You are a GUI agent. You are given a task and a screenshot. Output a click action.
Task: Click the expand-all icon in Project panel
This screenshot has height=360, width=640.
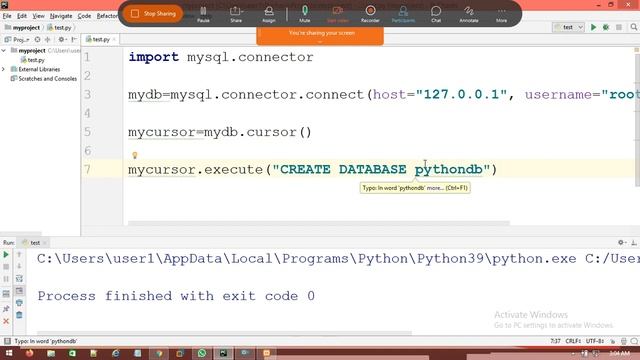coord(47,40)
